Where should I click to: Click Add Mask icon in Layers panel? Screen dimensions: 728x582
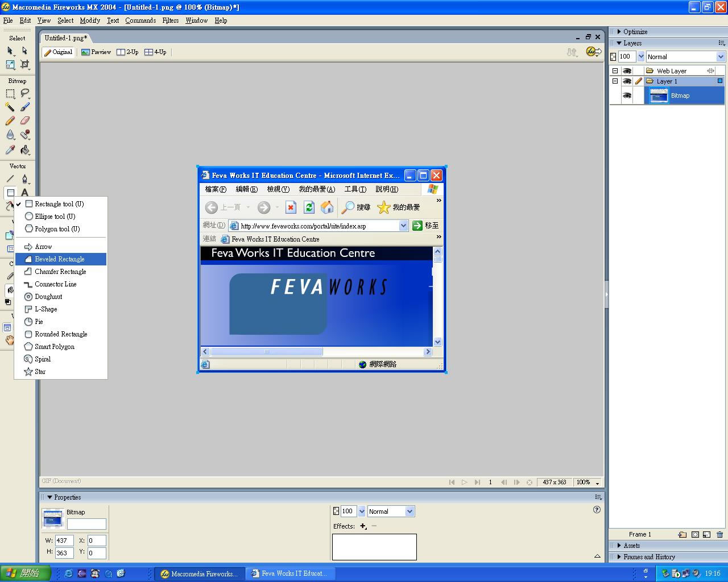click(694, 534)
